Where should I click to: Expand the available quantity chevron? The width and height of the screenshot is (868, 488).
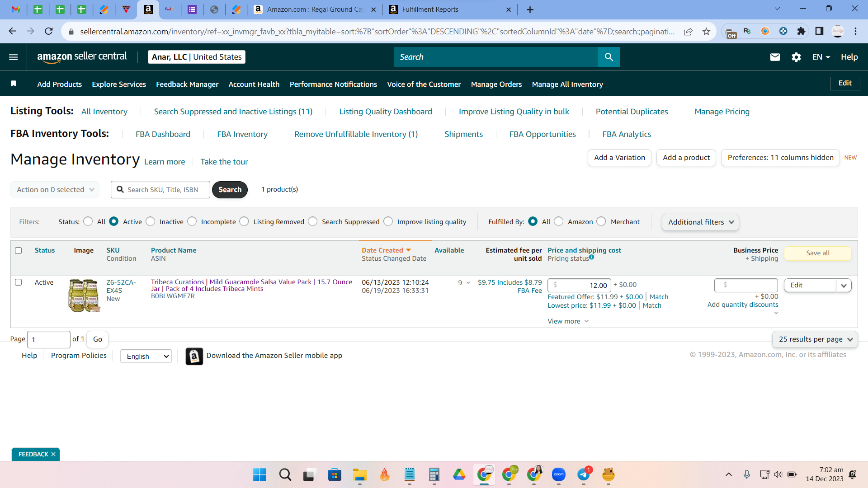click(468, 283)
